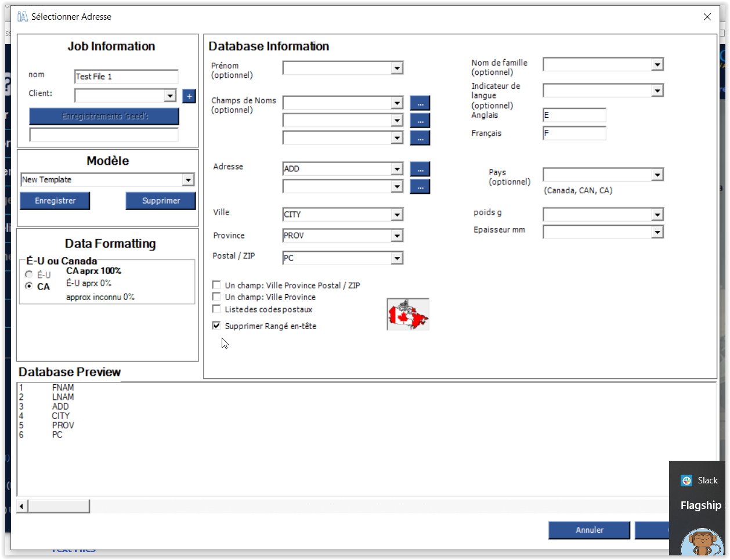Expand the first Champs de Noms dropdown
This screenshot has width=730, height=560.
tap(397, 103)
